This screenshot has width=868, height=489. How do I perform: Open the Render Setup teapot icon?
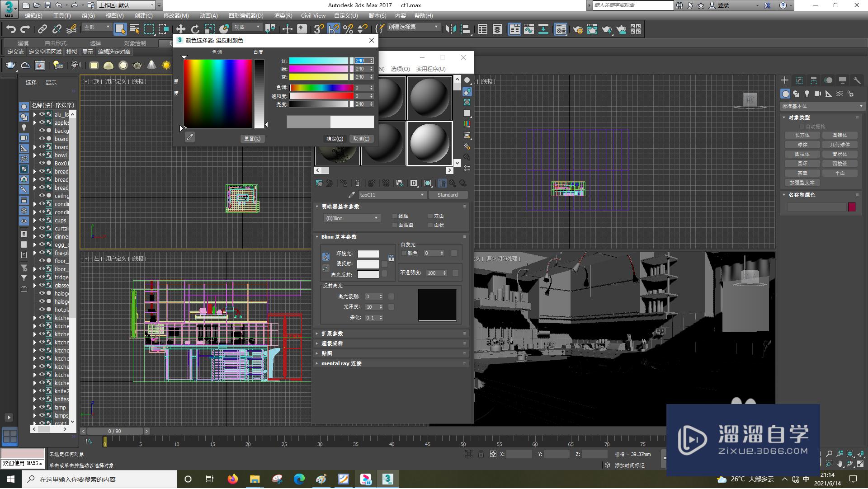pos(577,29)
